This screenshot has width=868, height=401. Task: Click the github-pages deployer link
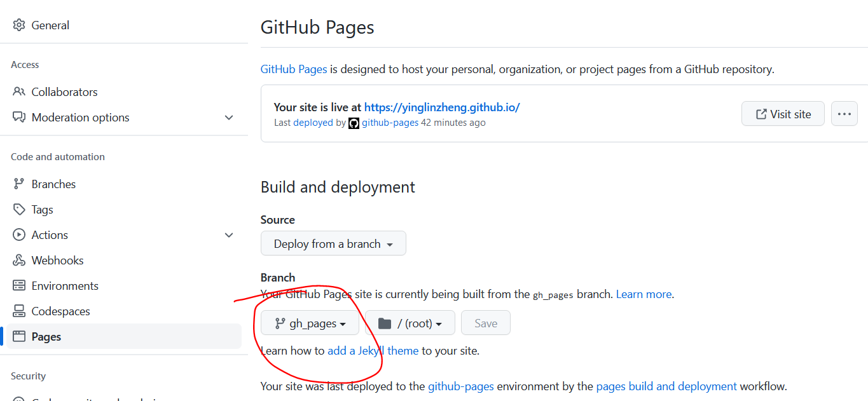pyautogui.click(x=390, y=123)
